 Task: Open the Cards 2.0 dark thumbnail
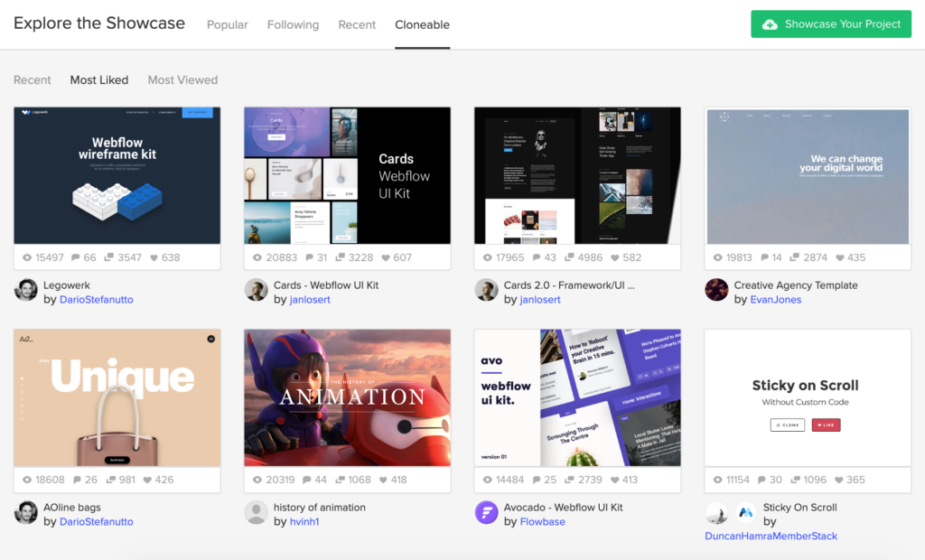tap(577, 175)
